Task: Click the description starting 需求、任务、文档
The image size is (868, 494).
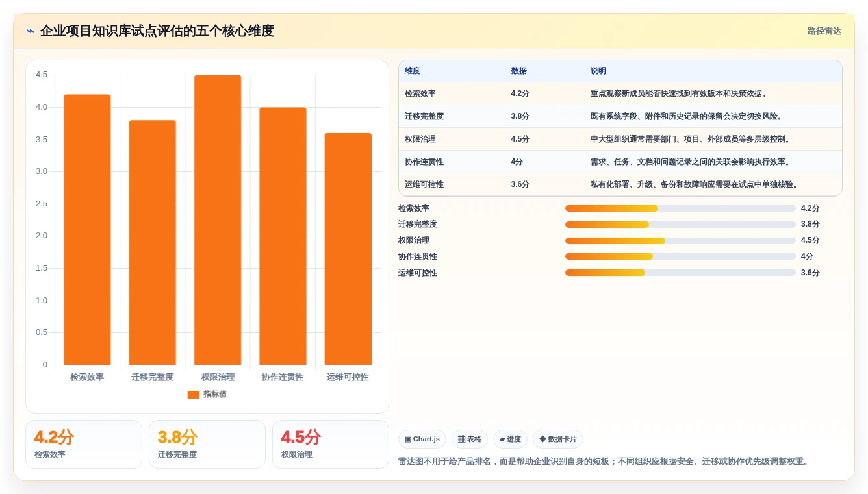Action: pyautogui.click(x=691, y=162)
